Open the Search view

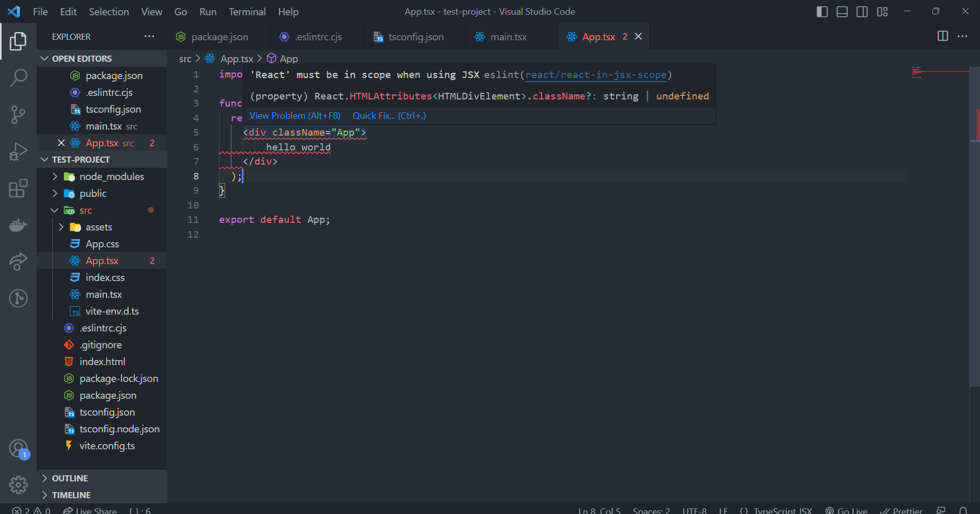[18, 78]
